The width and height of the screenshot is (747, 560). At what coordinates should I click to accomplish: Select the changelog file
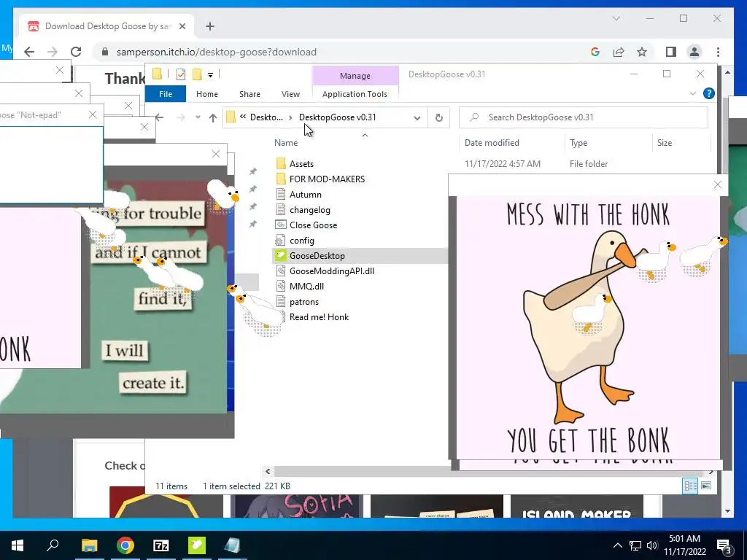[309, 210]
